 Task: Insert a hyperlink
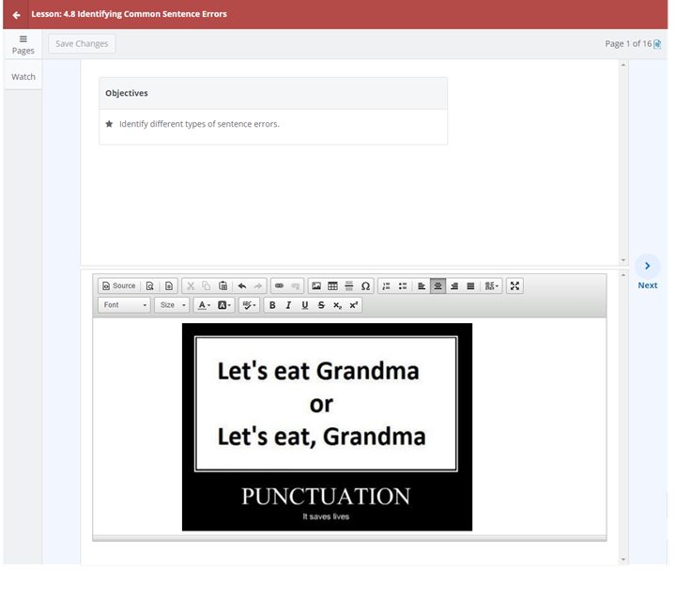pos(280,285)
